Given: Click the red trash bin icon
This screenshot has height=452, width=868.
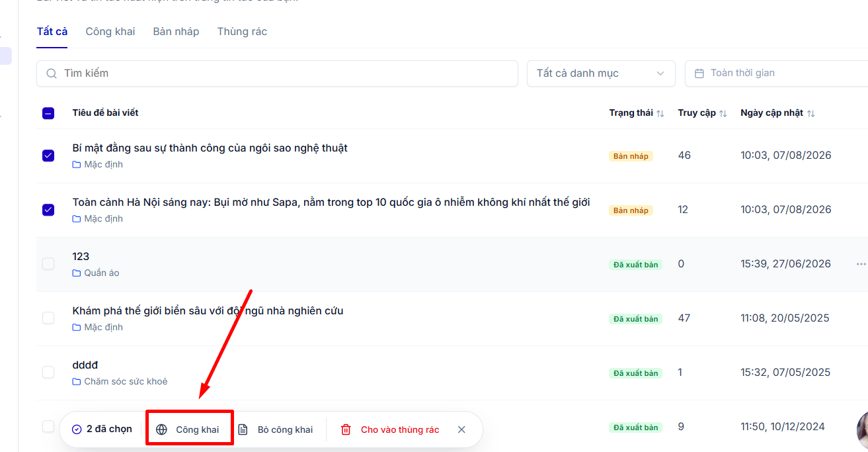Looking at the screenshot, I should click(346, 429).
